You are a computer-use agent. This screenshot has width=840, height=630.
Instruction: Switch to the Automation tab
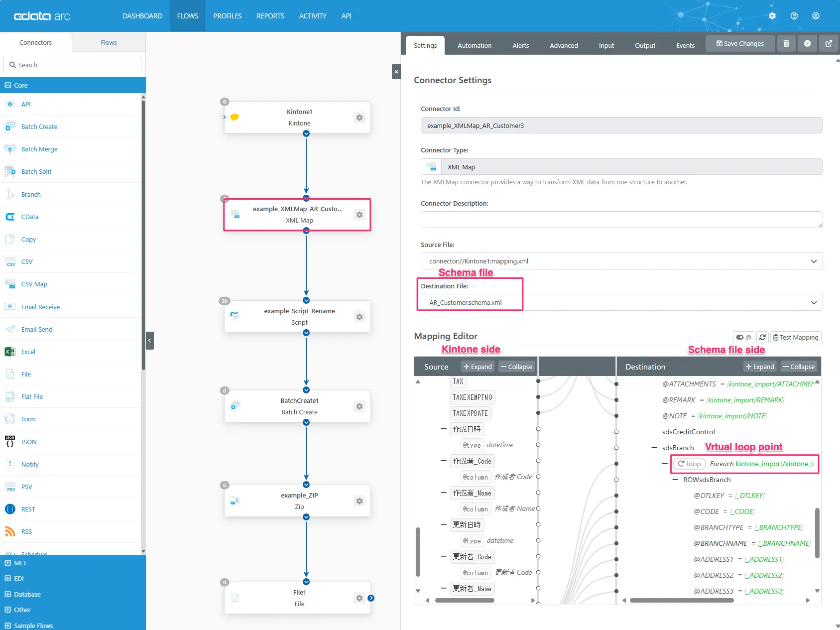coord(474,45)
